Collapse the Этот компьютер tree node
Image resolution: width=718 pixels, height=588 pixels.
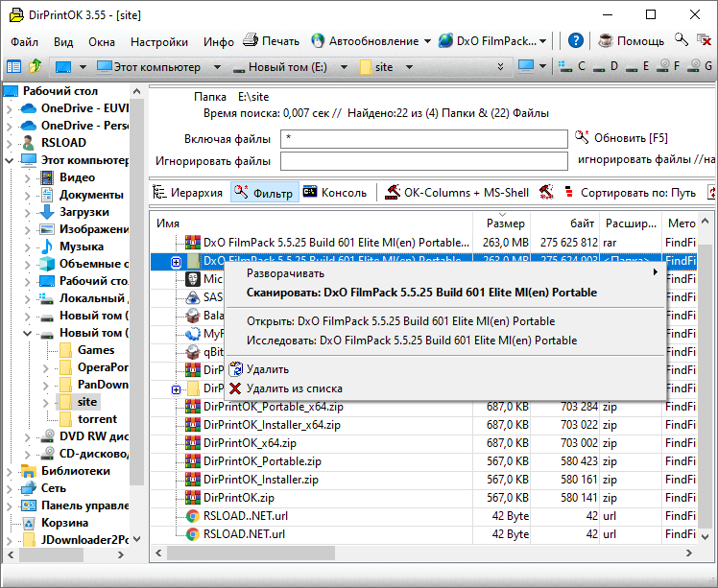pos(9,160)
